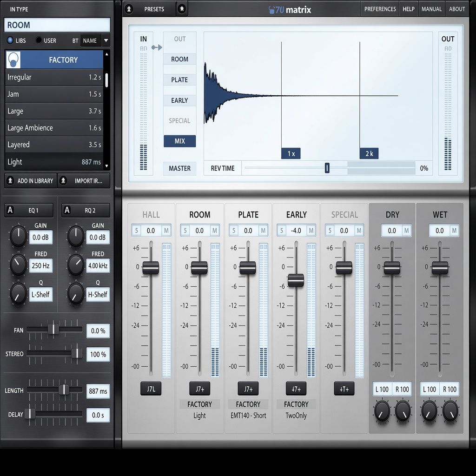Click the add-to-library icon
Screen dimensions: 476x476
(10, 181)
